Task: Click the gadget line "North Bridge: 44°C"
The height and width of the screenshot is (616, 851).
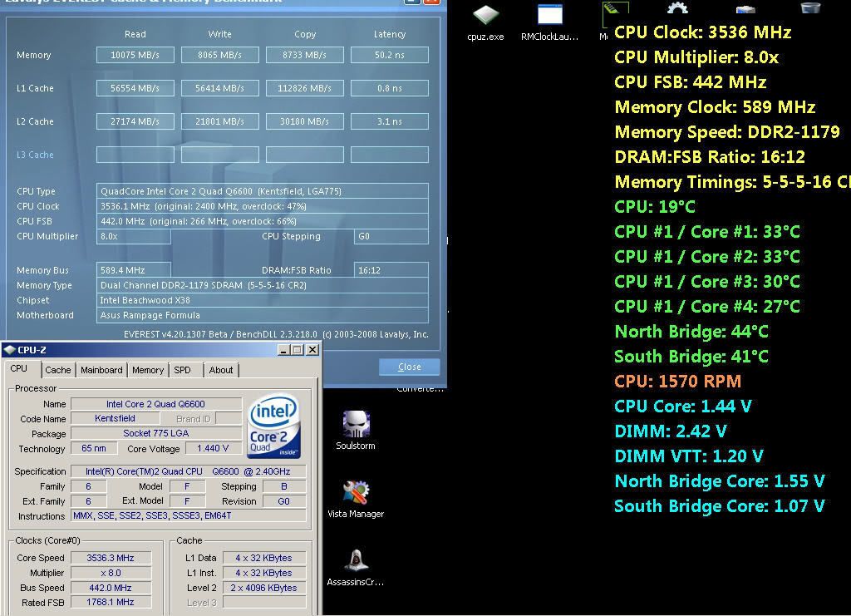Action: pos(691,332)
